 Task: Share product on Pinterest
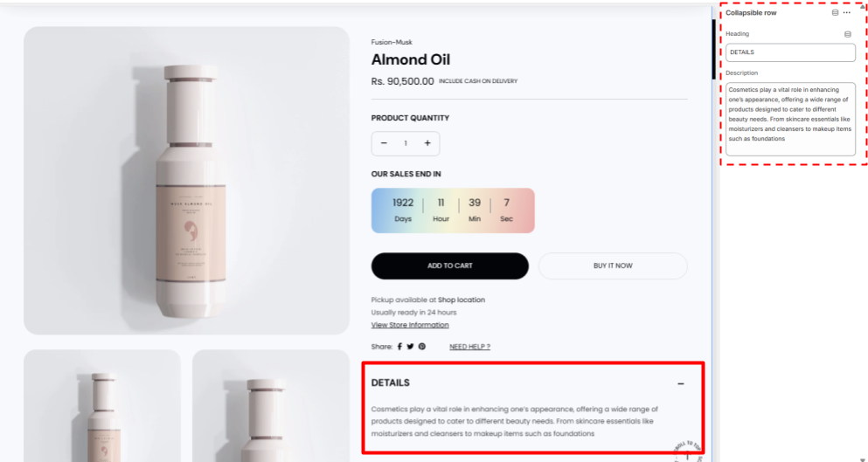pyautogui.click(x=421, y=347)
